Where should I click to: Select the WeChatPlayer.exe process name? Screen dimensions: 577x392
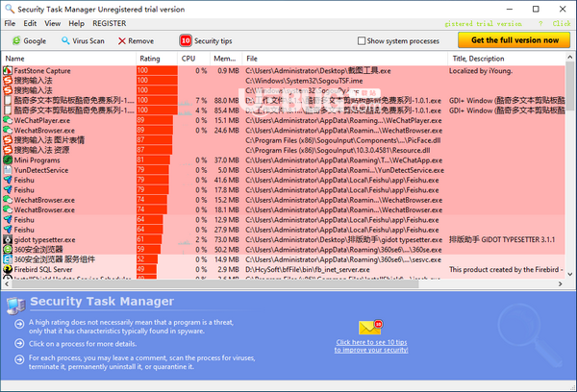coord(42,120)
